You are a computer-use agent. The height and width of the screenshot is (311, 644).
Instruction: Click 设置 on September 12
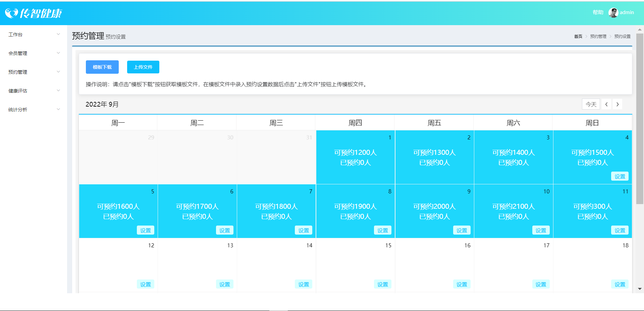pos(146,284)
